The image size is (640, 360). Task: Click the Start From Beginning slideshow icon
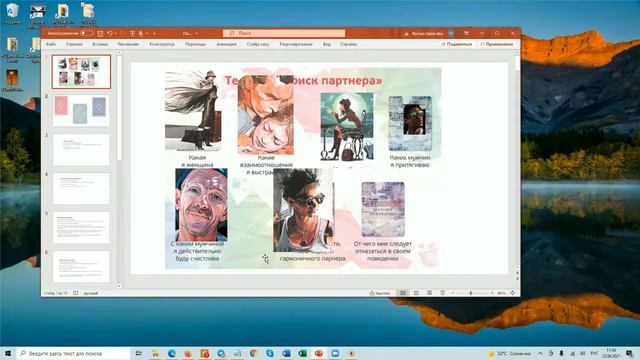[132, 33]
